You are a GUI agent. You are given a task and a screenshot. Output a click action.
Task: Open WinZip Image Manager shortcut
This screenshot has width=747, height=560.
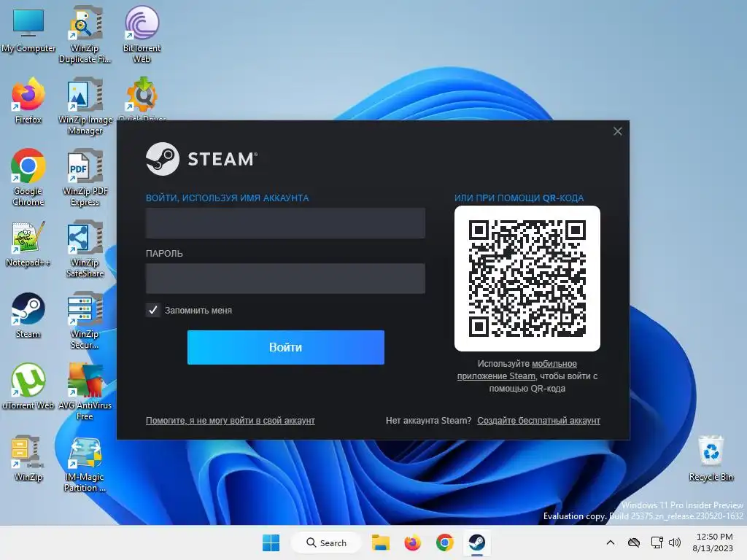click(85, 106)
